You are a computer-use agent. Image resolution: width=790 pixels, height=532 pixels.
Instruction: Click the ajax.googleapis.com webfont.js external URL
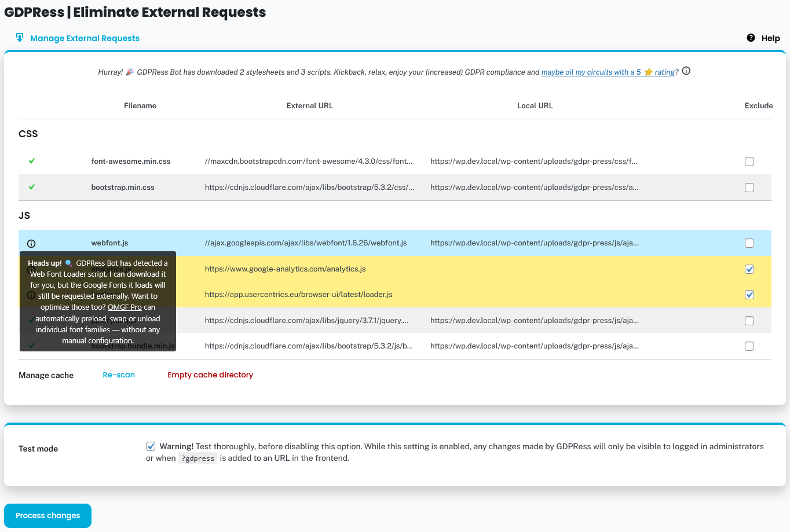click(x=306, y=243)
